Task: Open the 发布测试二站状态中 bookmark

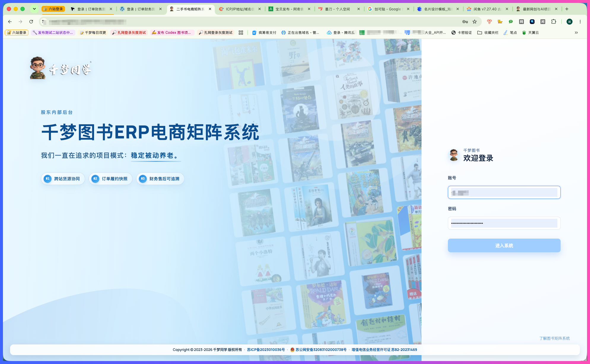Action: click(53, 33)
